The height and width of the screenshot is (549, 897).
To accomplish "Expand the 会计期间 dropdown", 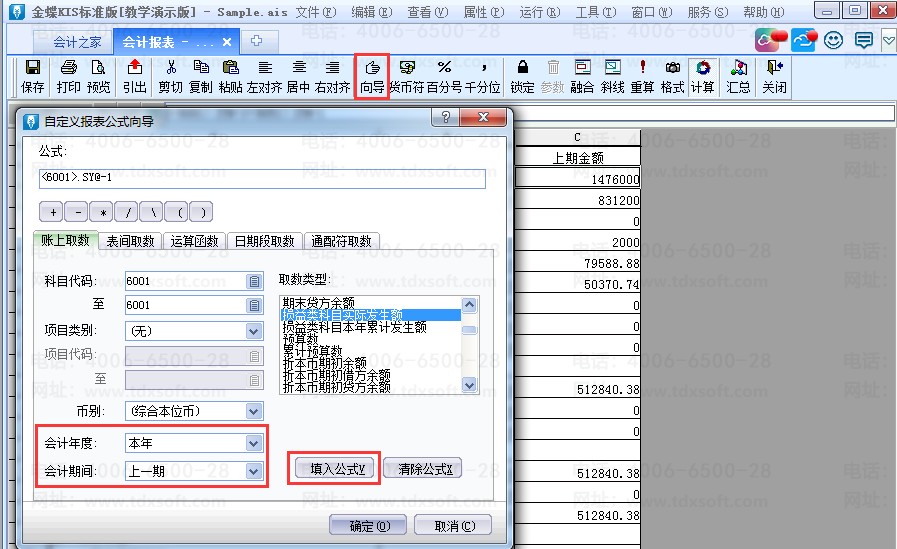I will pos(254,471).
